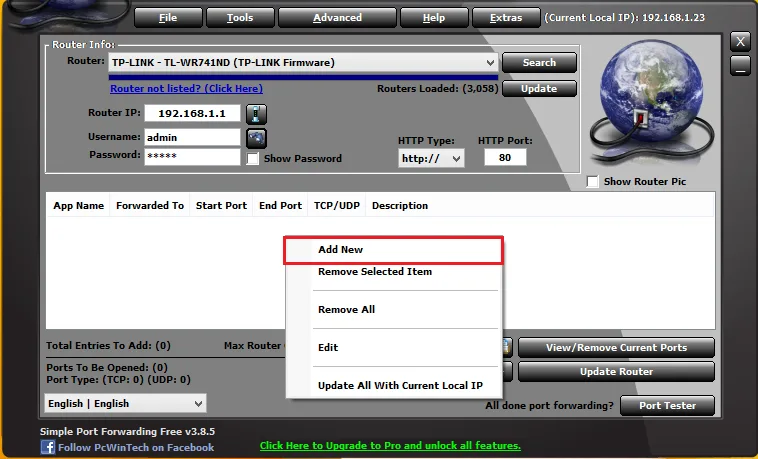Select Edit in the context menu

pos(394,347)
